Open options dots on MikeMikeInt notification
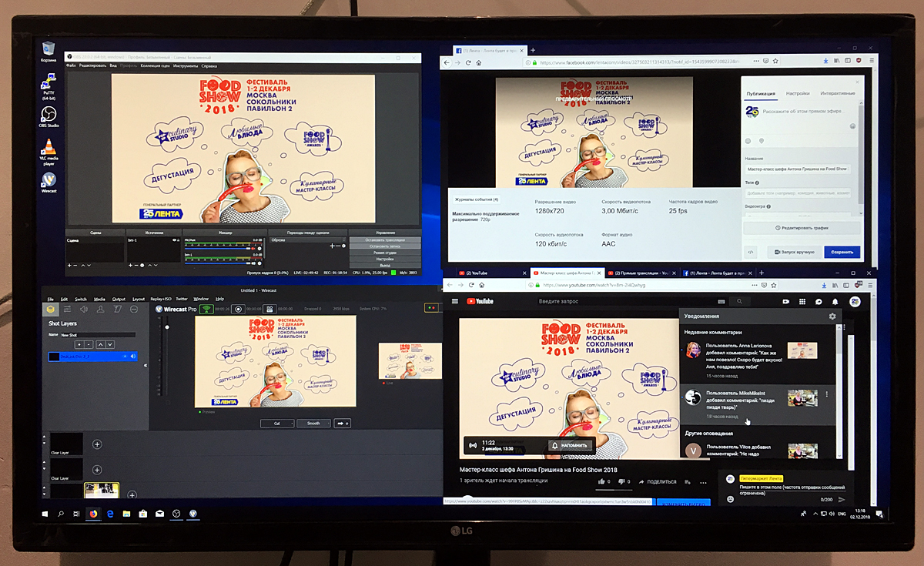924x566 pixels. tap(826, 394)
